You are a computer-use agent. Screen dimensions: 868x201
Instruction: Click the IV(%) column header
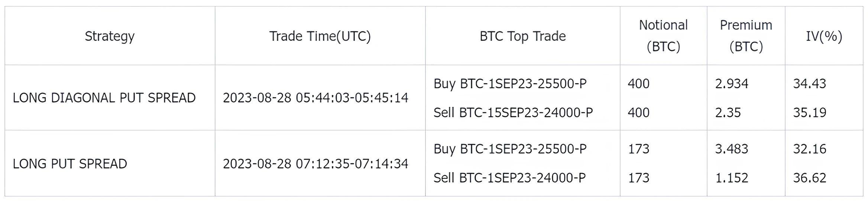pos(824,36)
